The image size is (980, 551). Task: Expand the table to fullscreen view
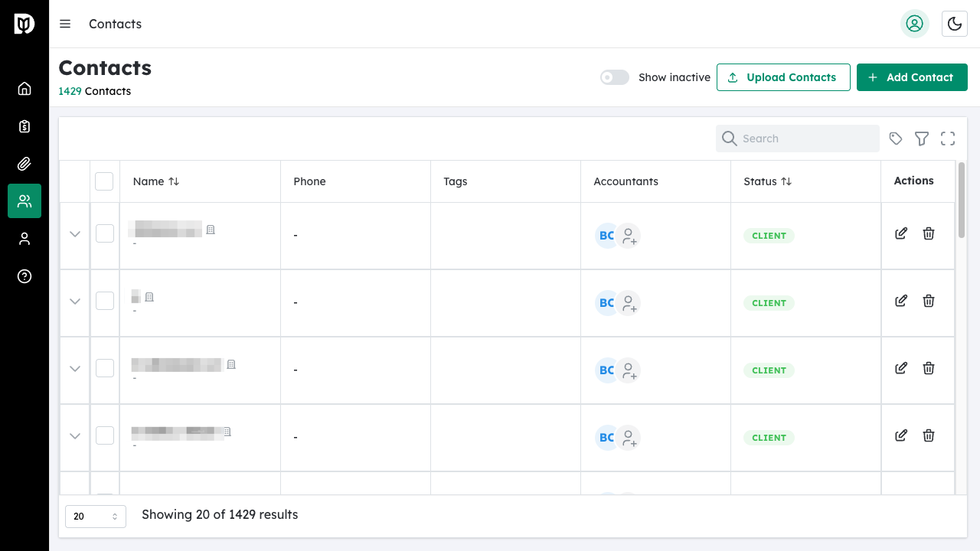(947, 139)
